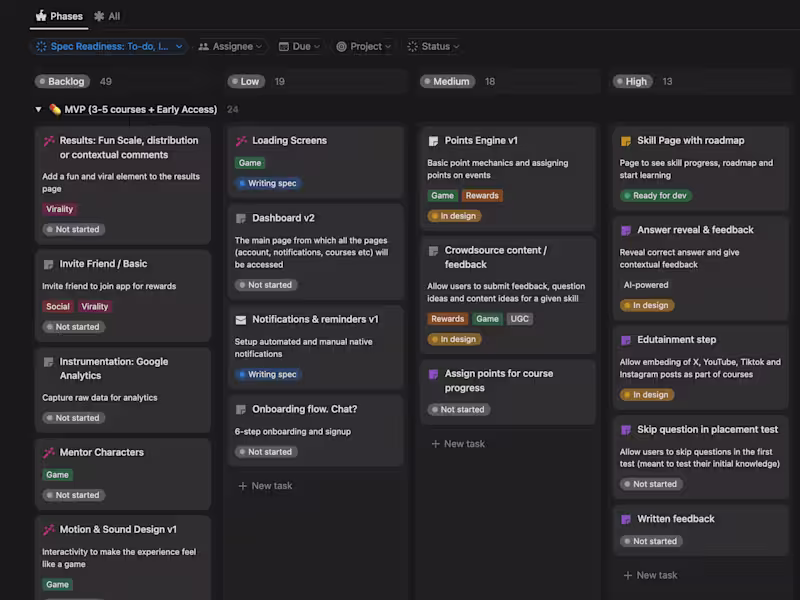Click the wand icon next to Mentor Characters
Viewport: 800px width, 600px height.
click(x=49, y=453)
